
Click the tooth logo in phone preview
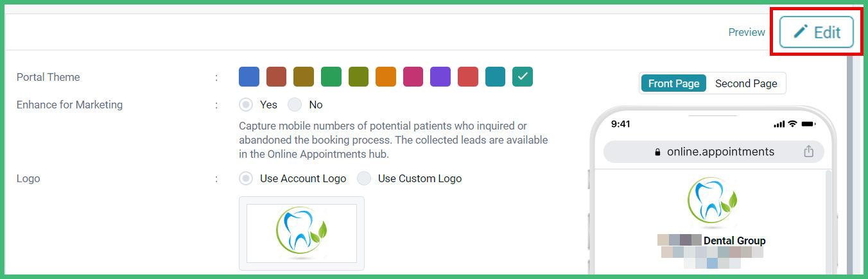(x=713, y=202)
